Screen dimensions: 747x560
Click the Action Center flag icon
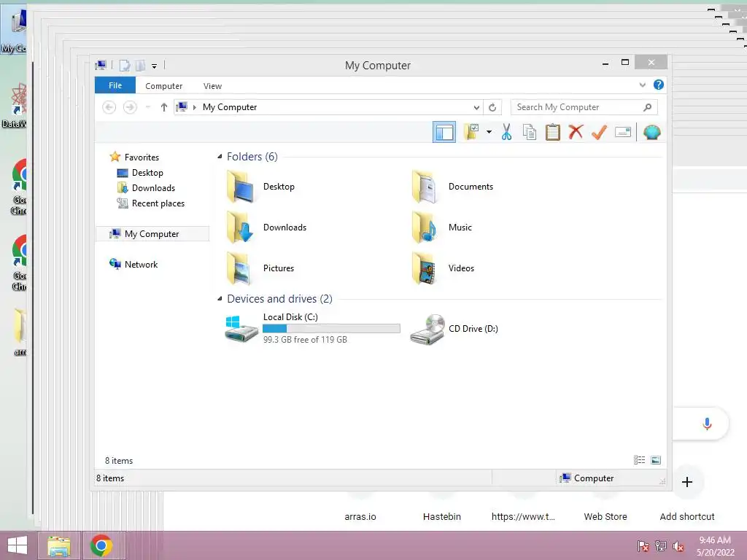643,546
